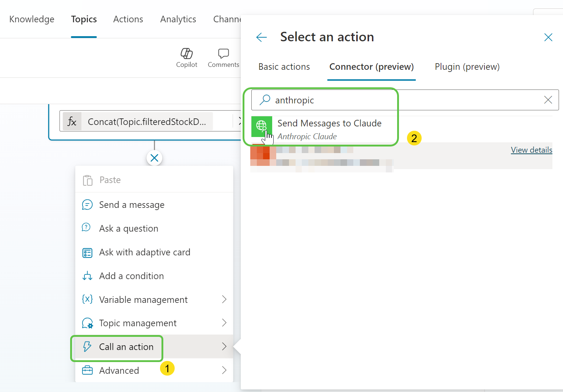
Task: Expand the Advanced submenu arrow
Action: pos(224,370)
